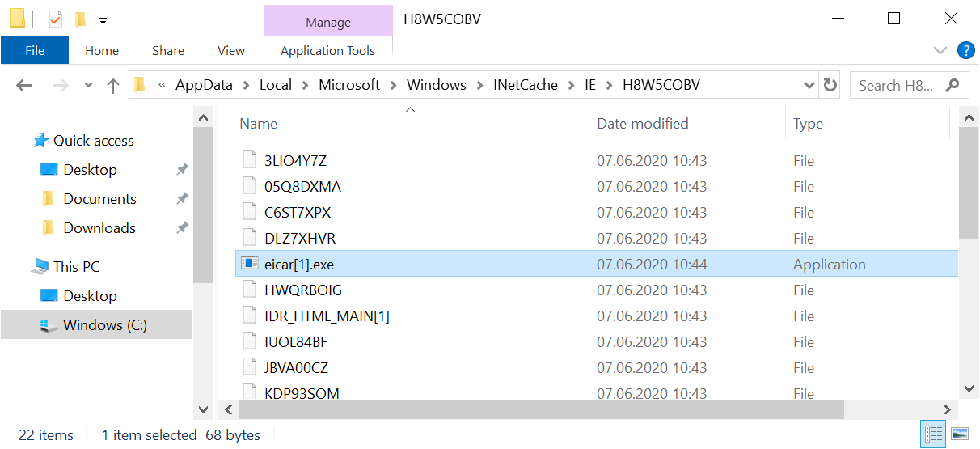
Task: Click the Help question mark icon
Action: pyautogui.click(x=965, y=50)
